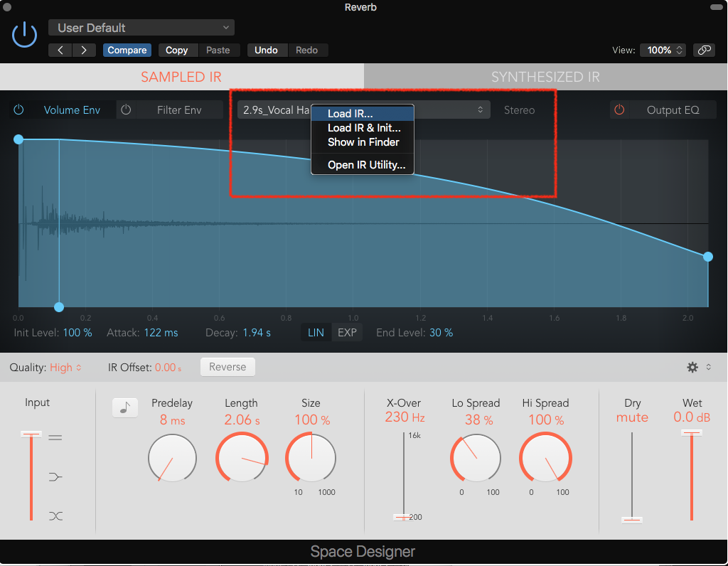The height and width of the screenshot is (566, 728).
Task: Switch to SAMPLED IR tab
Action: tap(181, 77)
